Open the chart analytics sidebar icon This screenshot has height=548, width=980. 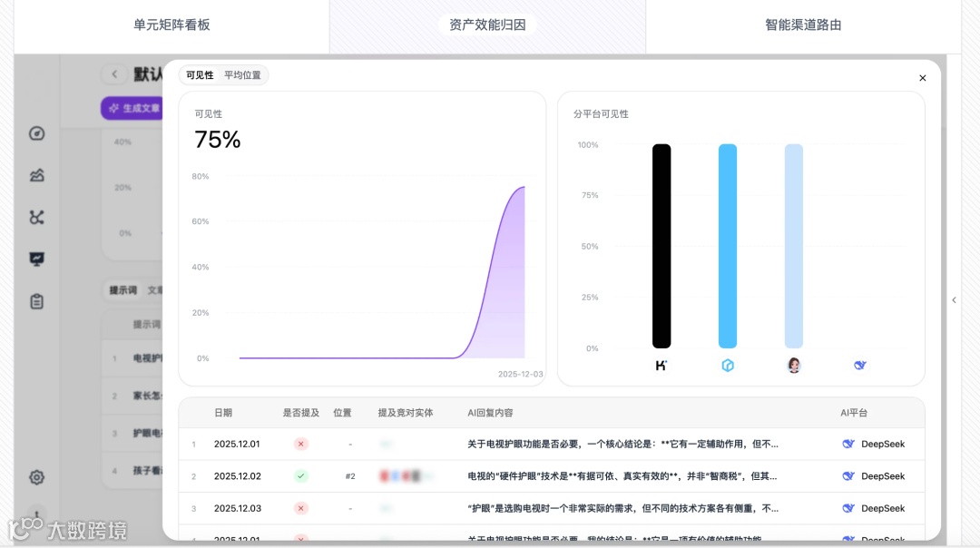37,175
